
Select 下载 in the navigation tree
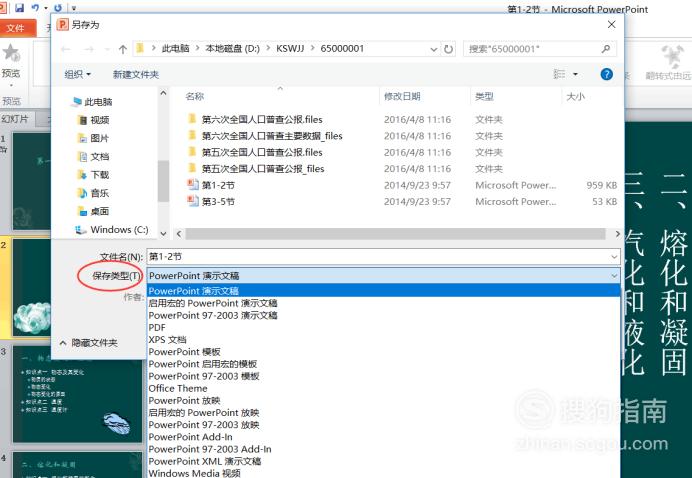[93, 175]
